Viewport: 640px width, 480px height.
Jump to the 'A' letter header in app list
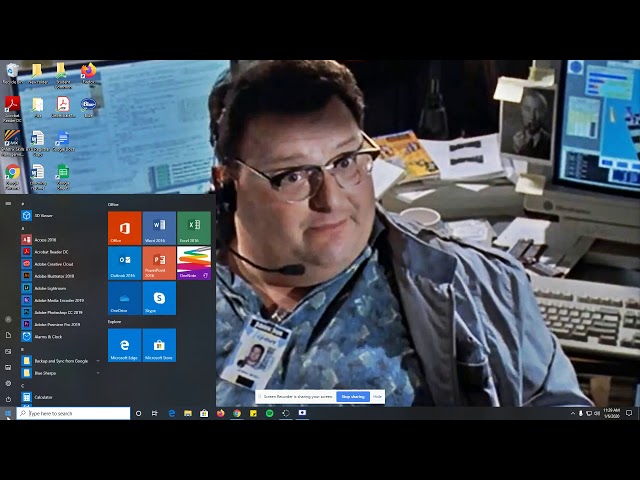coord(22,228)
